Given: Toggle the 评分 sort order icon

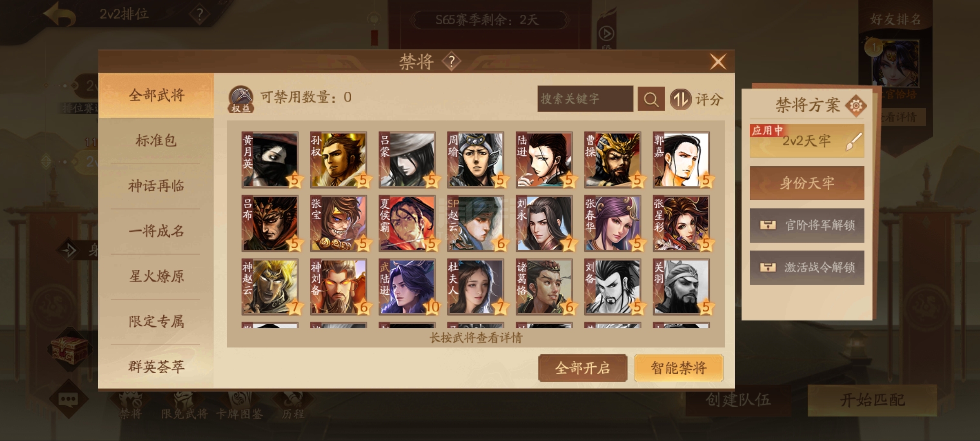Looking at the screenshot, I should pyautogui.click(x=680, y=99).
